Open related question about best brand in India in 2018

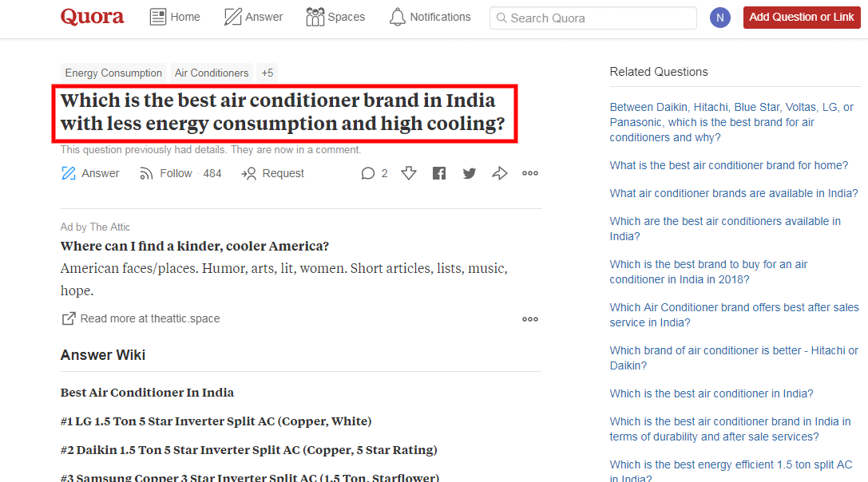pos(708,271)
